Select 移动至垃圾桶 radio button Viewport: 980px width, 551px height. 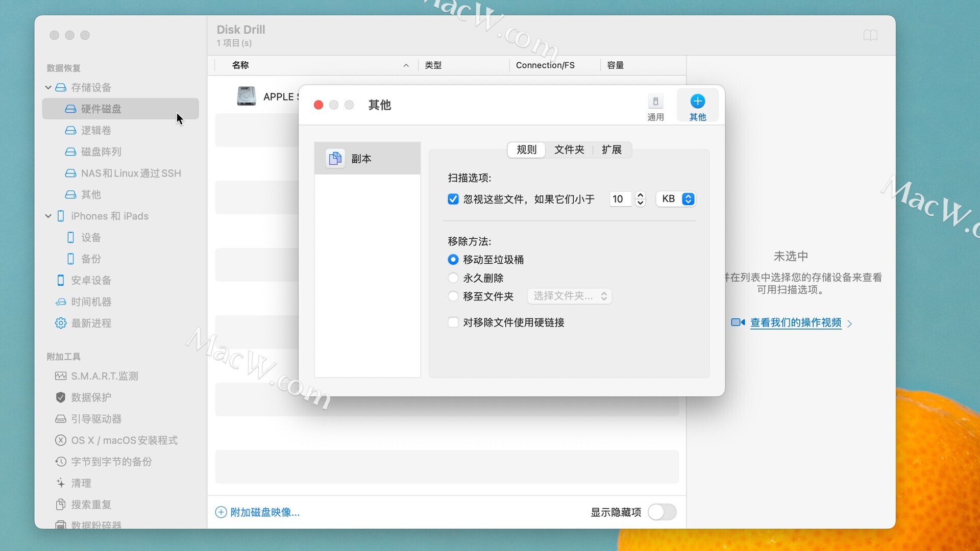tap(453, 260)
